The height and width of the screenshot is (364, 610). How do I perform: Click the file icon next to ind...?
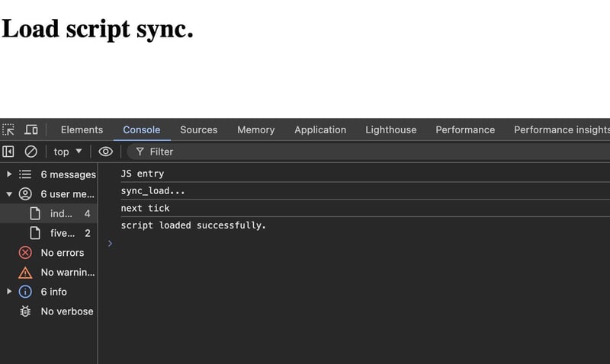(35, 213)
